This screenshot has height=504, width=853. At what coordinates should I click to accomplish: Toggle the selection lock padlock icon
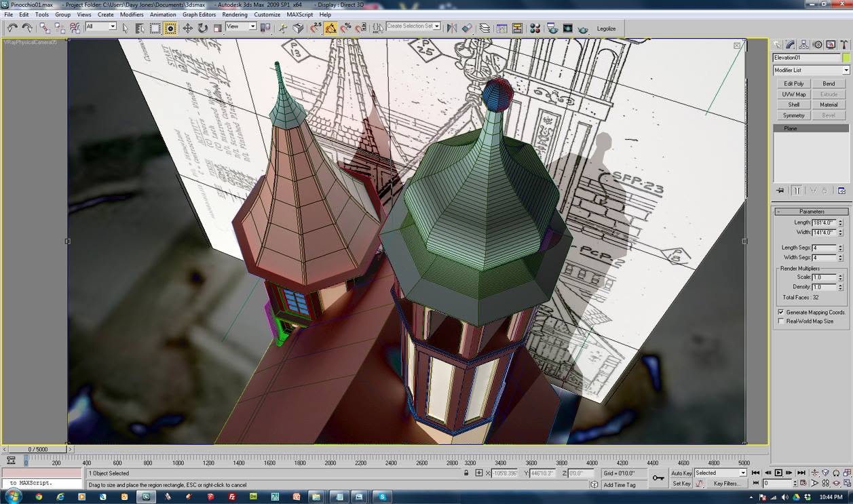tap(466, 473)
